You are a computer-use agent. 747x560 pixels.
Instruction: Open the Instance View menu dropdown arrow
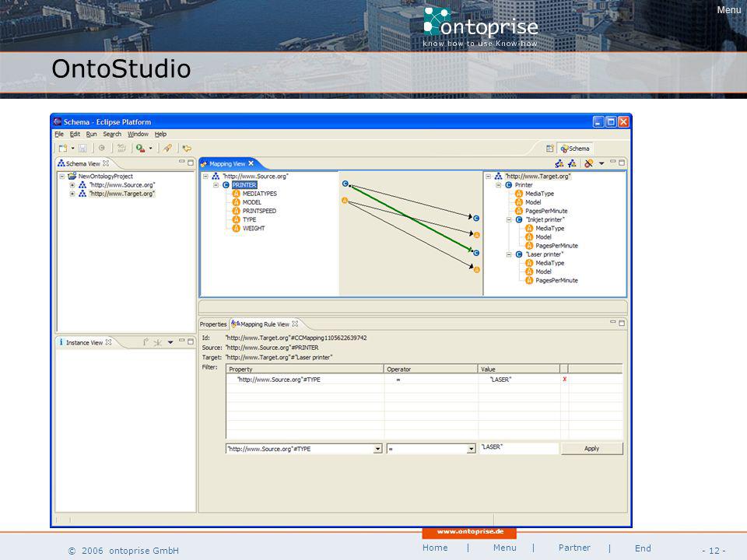170,342
